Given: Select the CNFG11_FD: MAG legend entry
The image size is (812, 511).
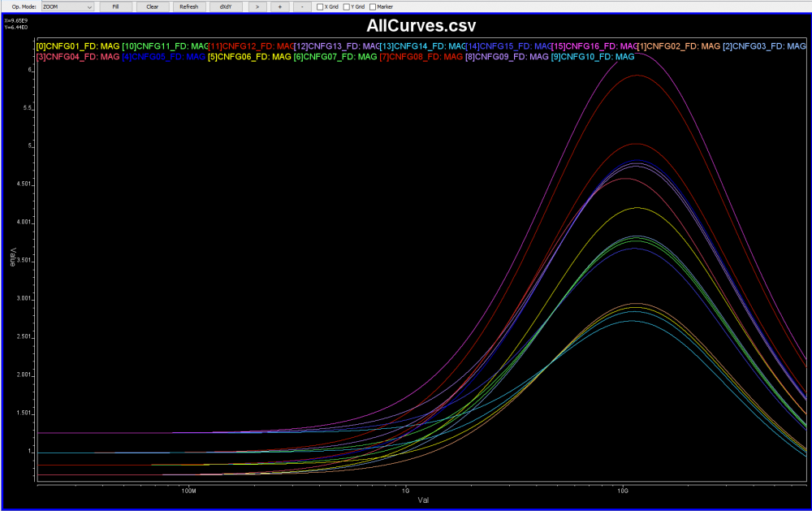Looking at the screenshot, I should tap(165, 46).
